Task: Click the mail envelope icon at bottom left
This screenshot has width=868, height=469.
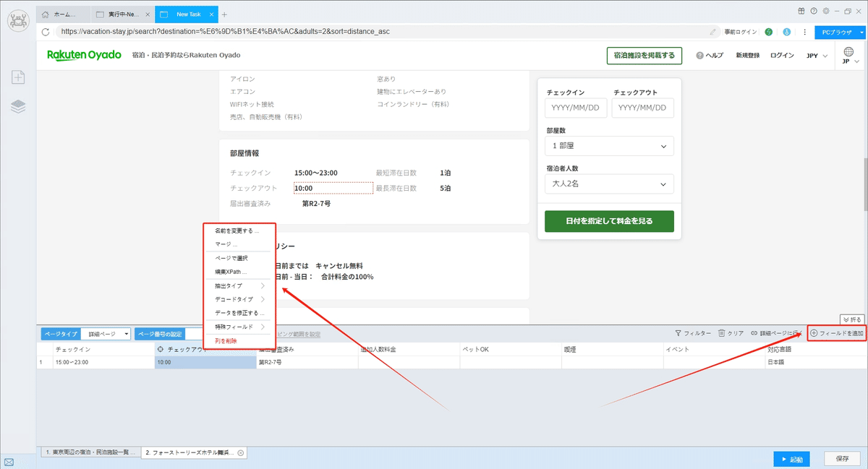Action: point(9,462)
